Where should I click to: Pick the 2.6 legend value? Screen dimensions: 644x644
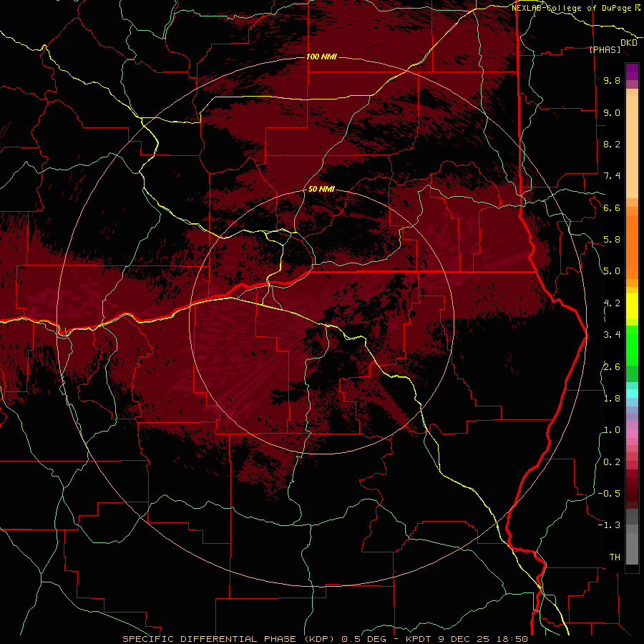(612, 367)
